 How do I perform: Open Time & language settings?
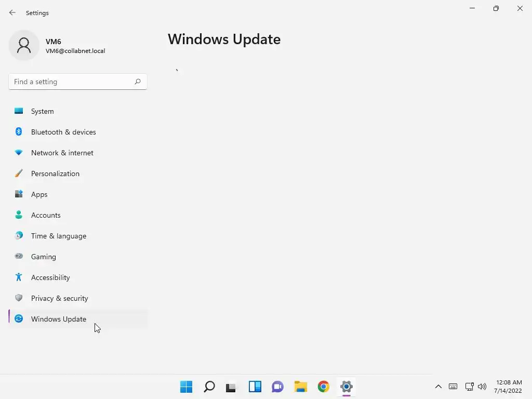coord(78,236)
